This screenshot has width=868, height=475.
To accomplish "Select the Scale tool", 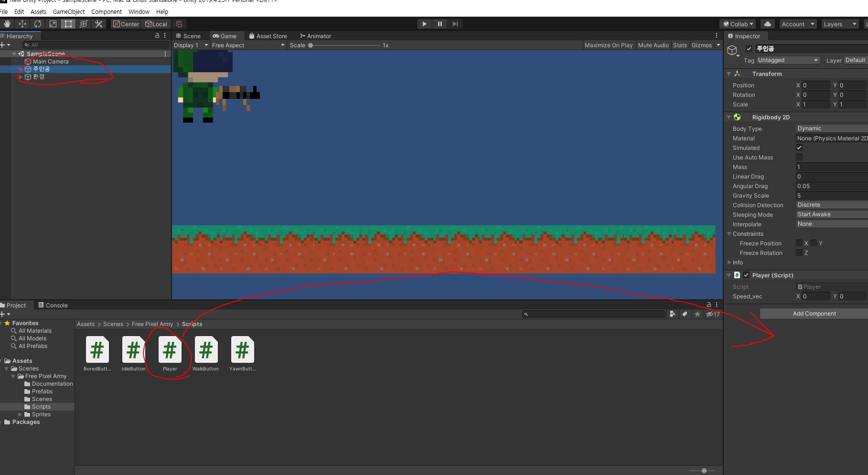I will click(x=53, y=24).
